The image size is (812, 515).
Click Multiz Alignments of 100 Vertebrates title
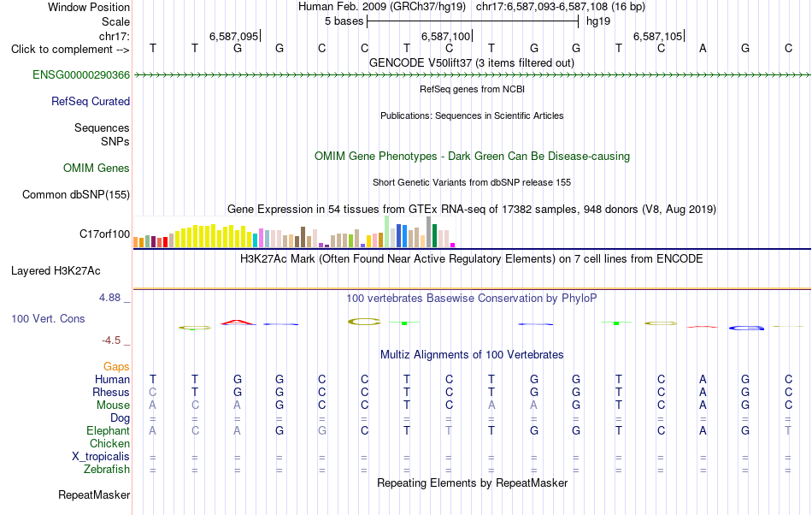coord(472,355)
